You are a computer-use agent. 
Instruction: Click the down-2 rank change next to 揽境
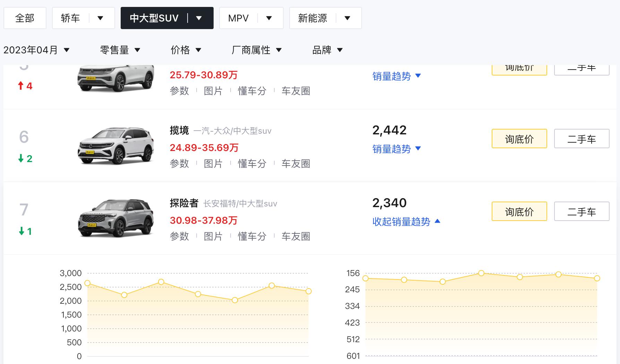(25, 159)
